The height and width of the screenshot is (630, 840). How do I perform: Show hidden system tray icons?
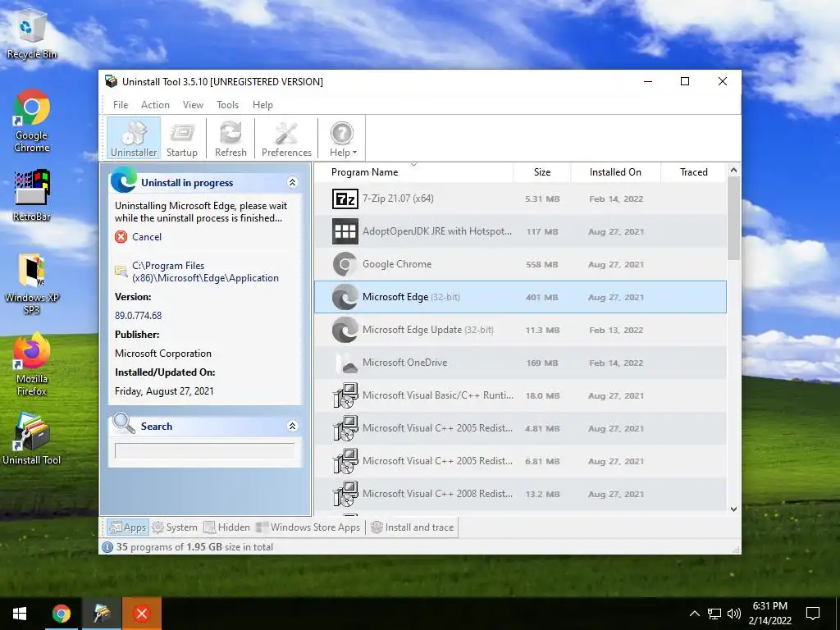click(x=694, y=614)
